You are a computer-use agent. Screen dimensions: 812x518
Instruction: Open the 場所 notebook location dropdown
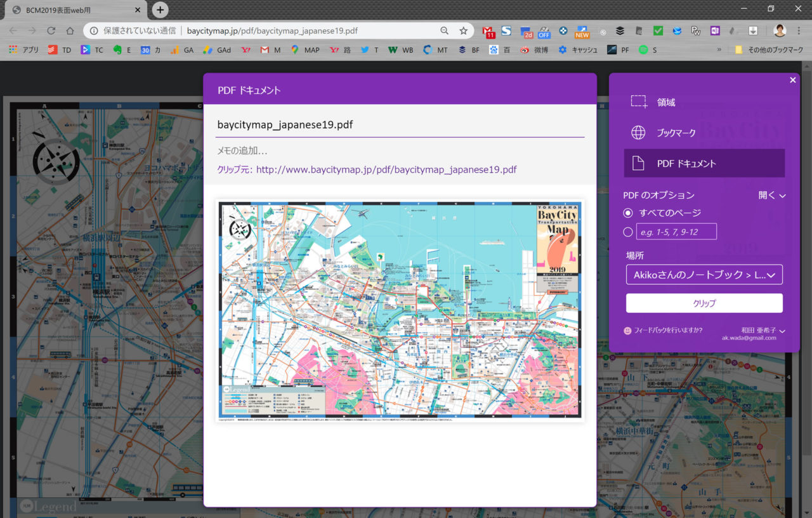coord(704,275)
